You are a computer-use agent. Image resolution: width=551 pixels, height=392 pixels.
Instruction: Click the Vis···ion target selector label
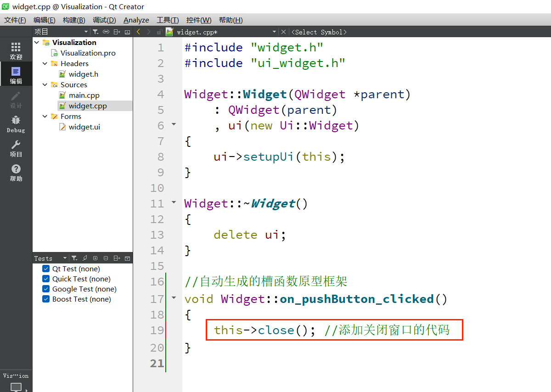click(x=16, y=375)
